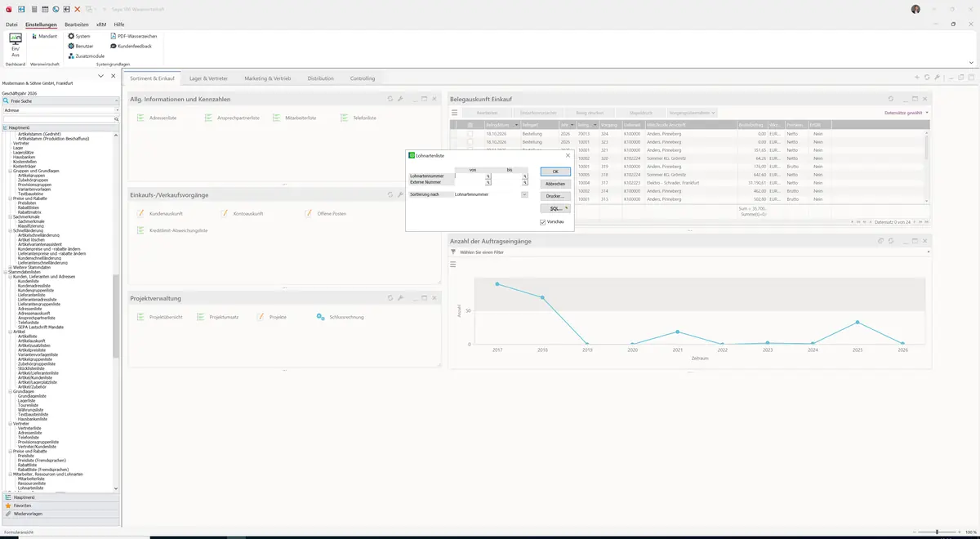Click the filter icon in Anzahl der Auftragseingänge
This screenshot has height=539, width=980.
tap(453, 252)
